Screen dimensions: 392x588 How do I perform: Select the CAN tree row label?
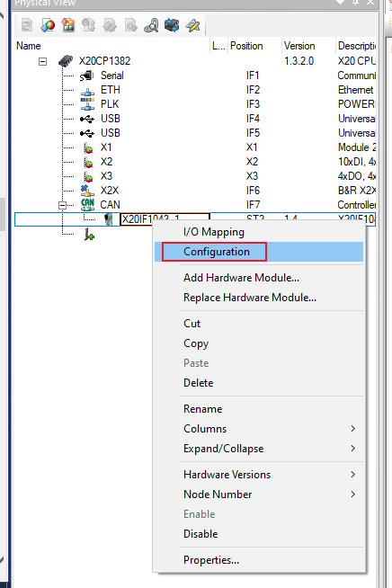[110, 205]
